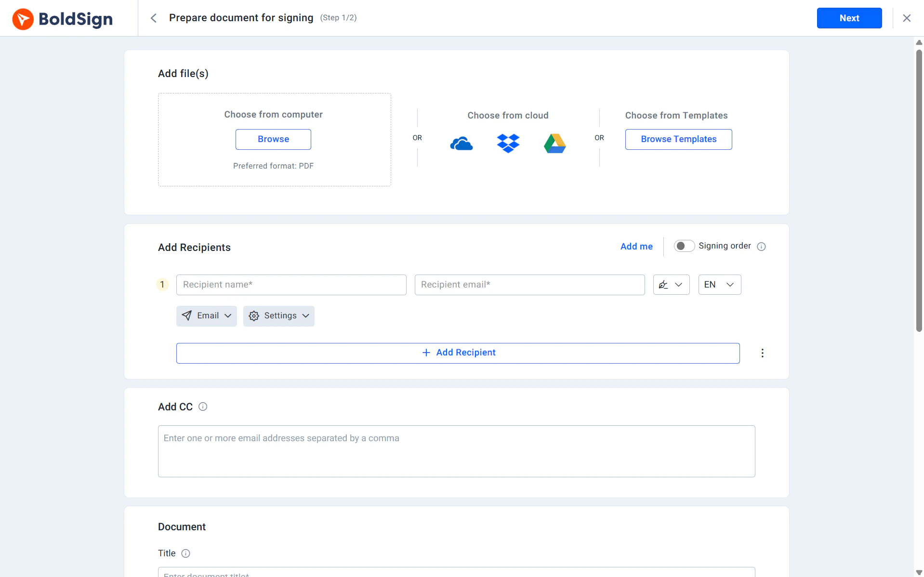Enable the Signing order toggle
The image size is (924, 577).
(x=684, y=246)
